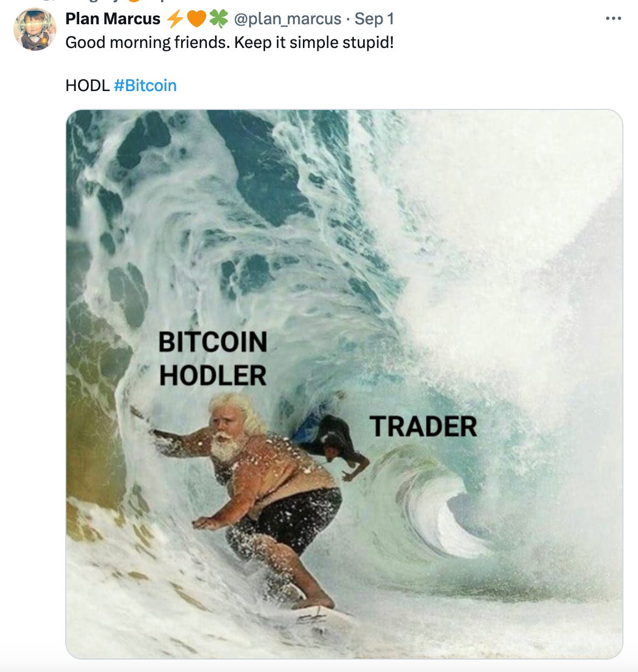Click the BITCOIN HODLER caption in meme
Screen dimensions: 638x672
pos(213,359)
